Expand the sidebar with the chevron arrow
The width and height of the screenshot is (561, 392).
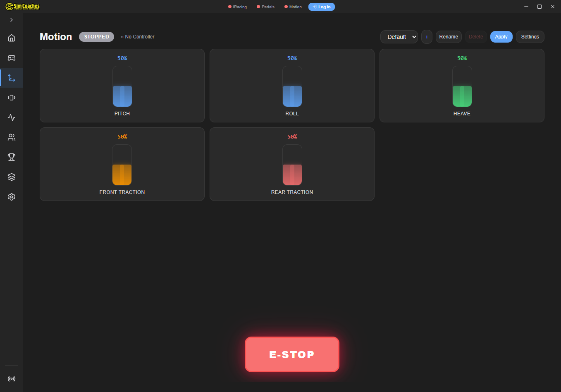pyautogui.click(x=12, y=20)
